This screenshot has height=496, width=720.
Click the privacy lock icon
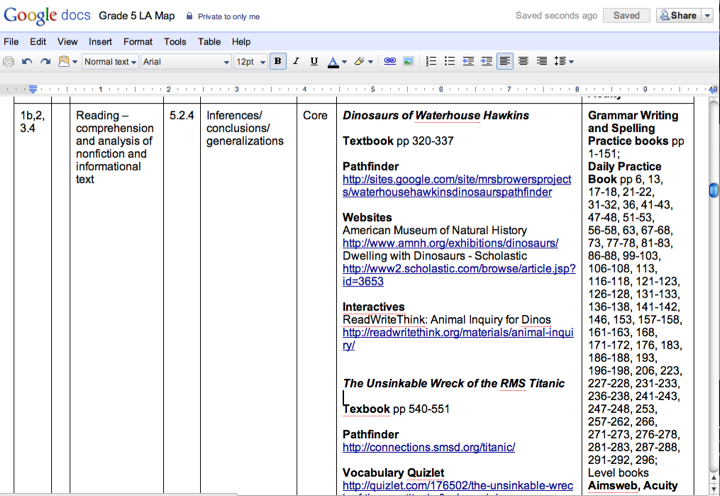[x=189, y=16]
